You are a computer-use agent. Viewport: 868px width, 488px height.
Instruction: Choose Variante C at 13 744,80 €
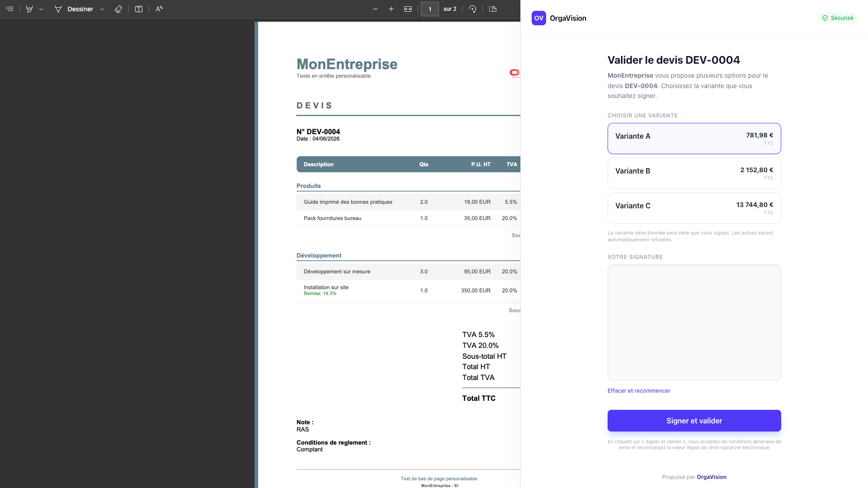coord(694,208)
